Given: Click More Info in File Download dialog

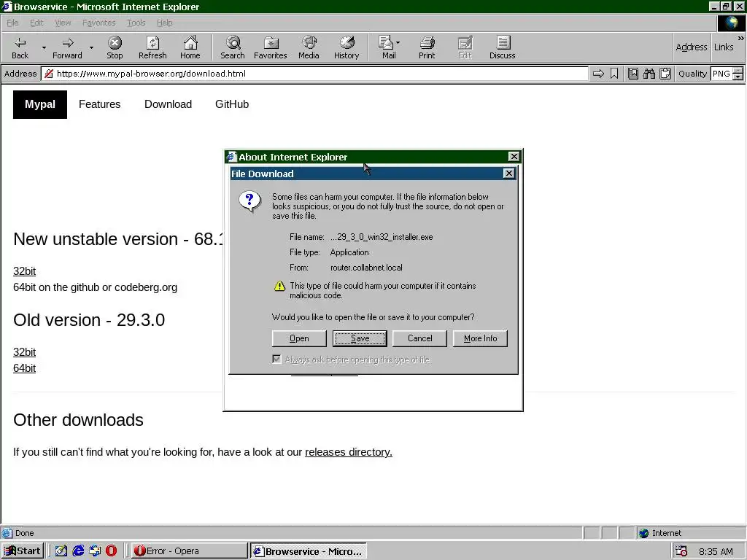Looking at the screenshot, I should [480, 338].
